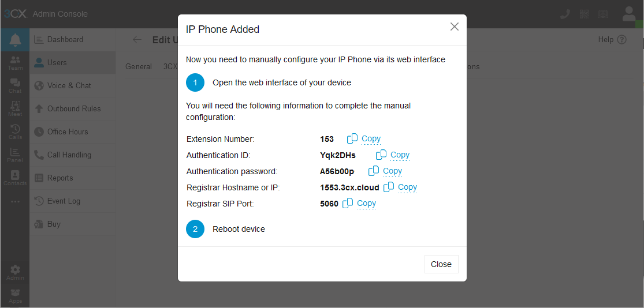Viewport: 644px width, 308px height.
Task: Open the Team sidebar icon
Action: tap(15, 63)
